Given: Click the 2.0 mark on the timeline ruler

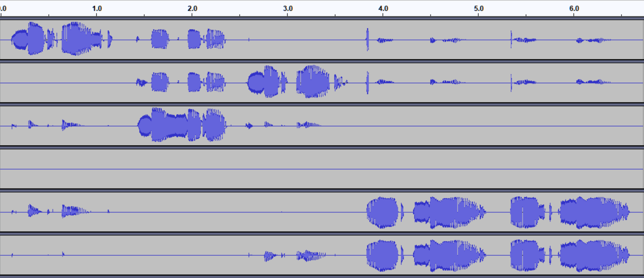Looking at the screenshot, I should (x=192, y=8).
